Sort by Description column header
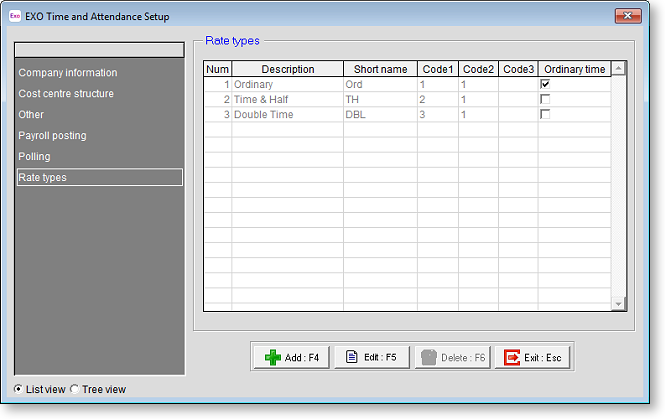Image resolution: width=665 pixels, height=419 pixels. coord(287,69)
